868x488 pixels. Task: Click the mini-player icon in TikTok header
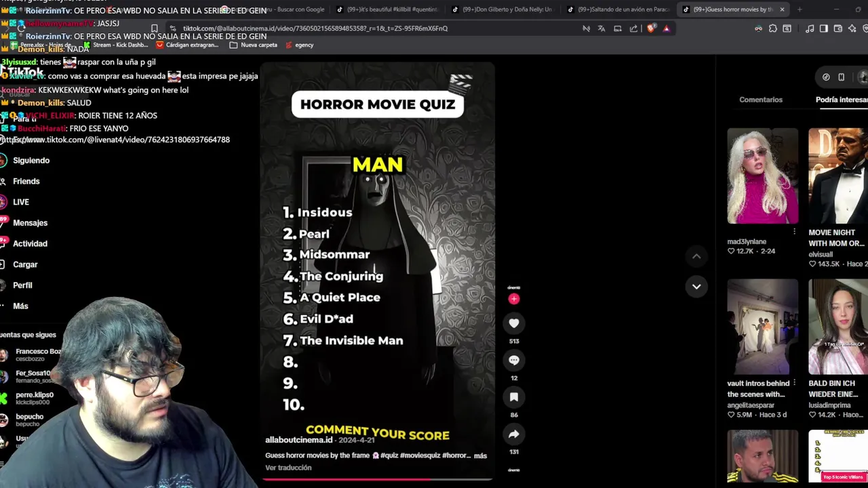[x=842, y=77]
